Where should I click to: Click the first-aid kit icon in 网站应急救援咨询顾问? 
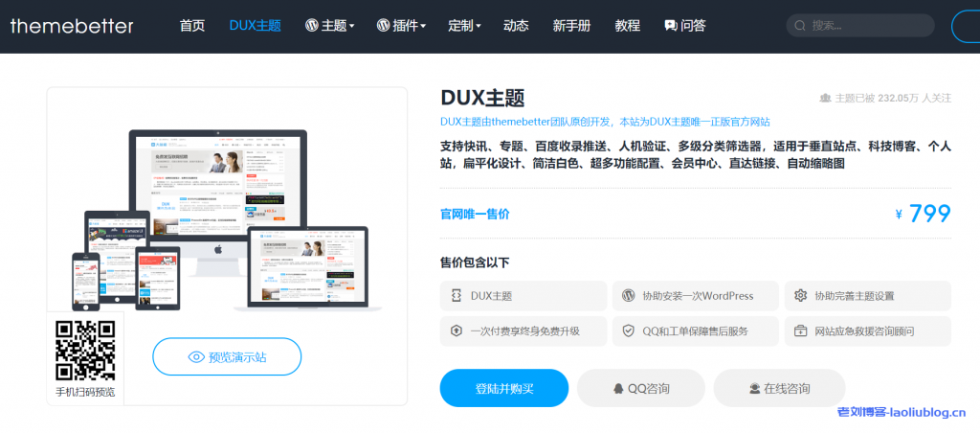tap(800, 331)
